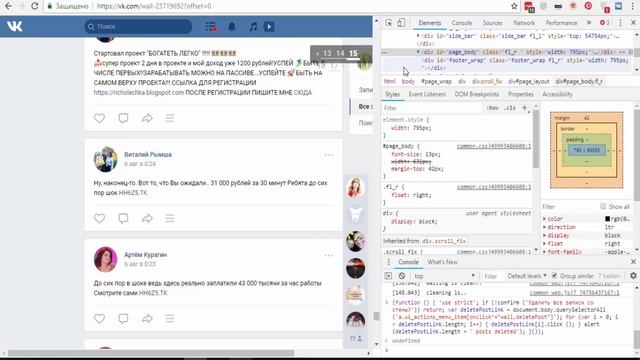Enable the Show all computed checkbox
The image size is (640, 360).
(603, 207)
